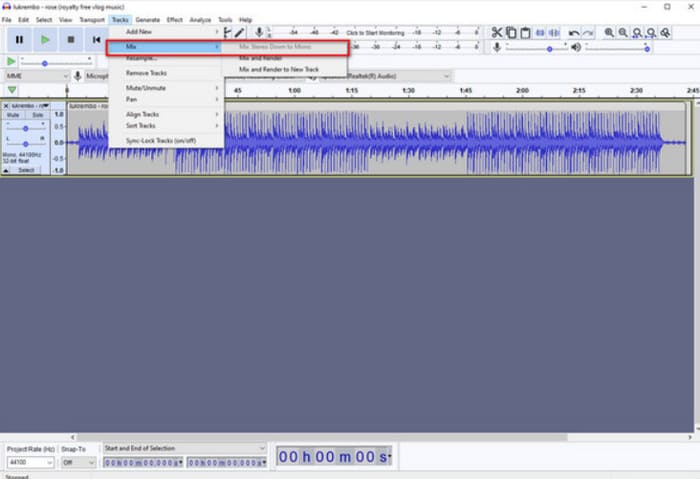Click the Paste clipboard icon
This screenshot has width=700, height=479.
(525, 33)
